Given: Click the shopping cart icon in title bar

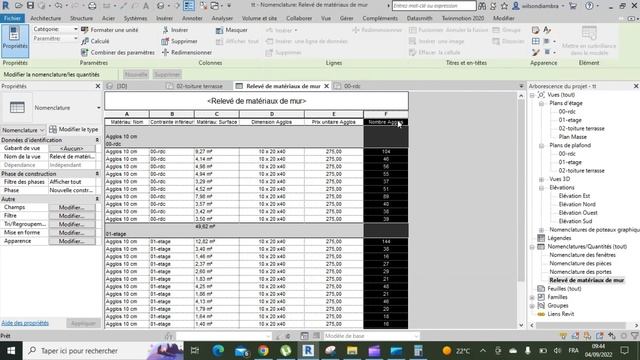Looking at the screenshot, I should pyautogui.click(x=573, y=6).
